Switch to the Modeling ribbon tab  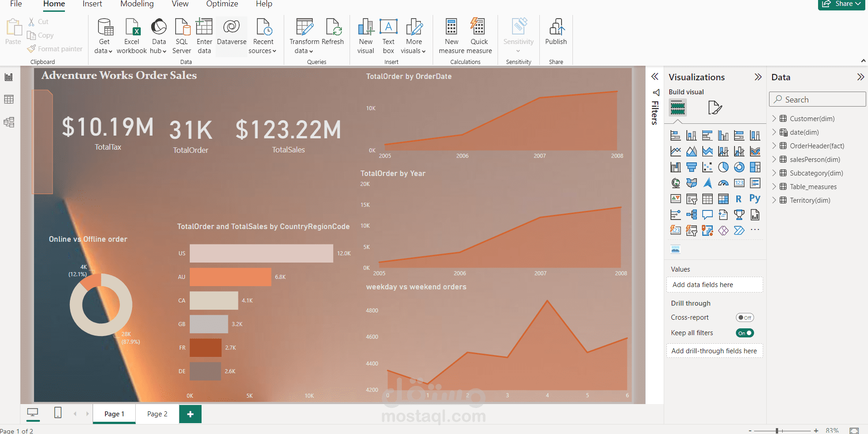[x=137, y=4]
